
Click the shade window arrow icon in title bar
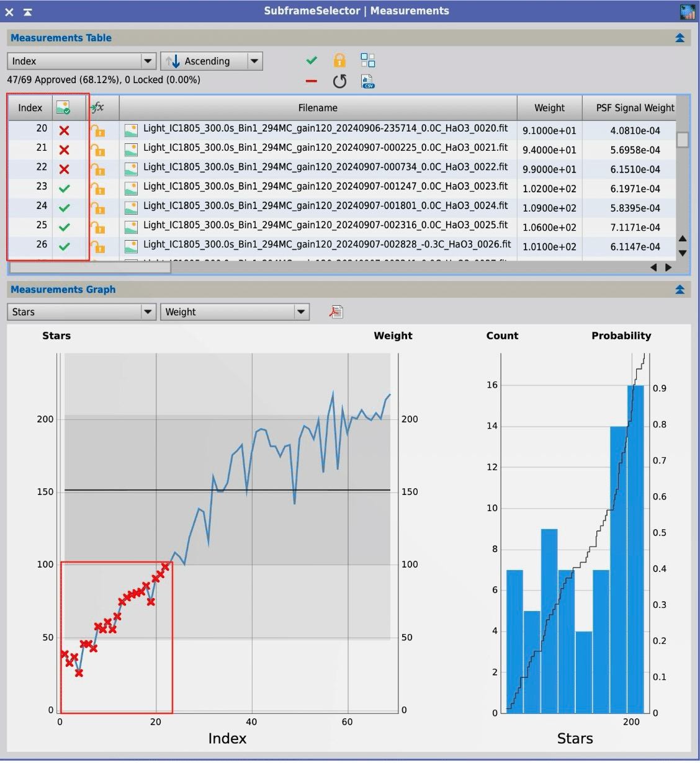tap(28, 11)
